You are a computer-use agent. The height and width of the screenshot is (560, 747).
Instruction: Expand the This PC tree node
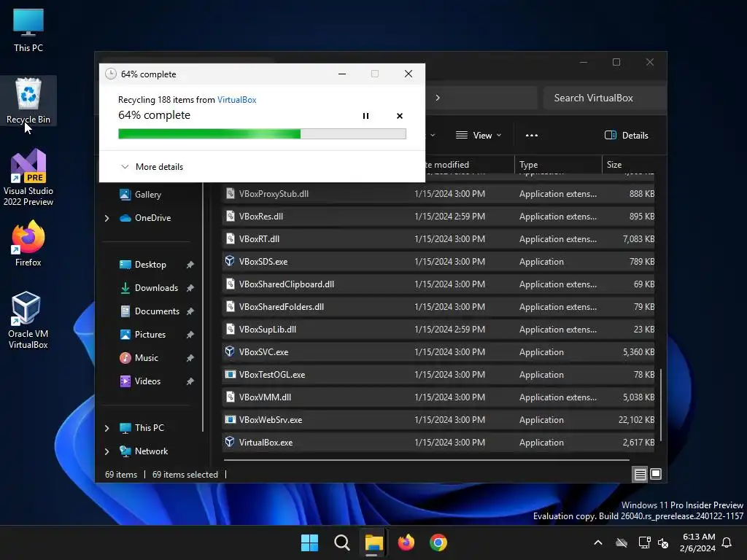point(107,428)
